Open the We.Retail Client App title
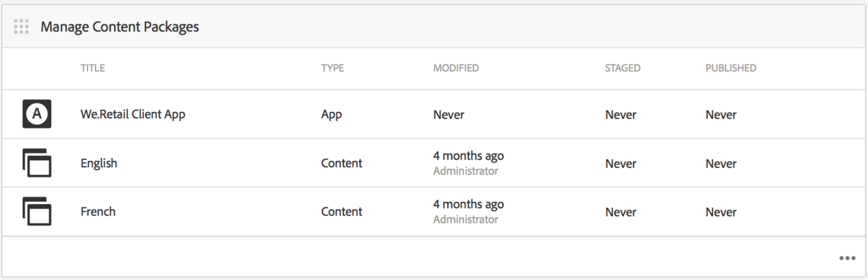The height and width of the screenshot is (280, 868). [132, 114]
